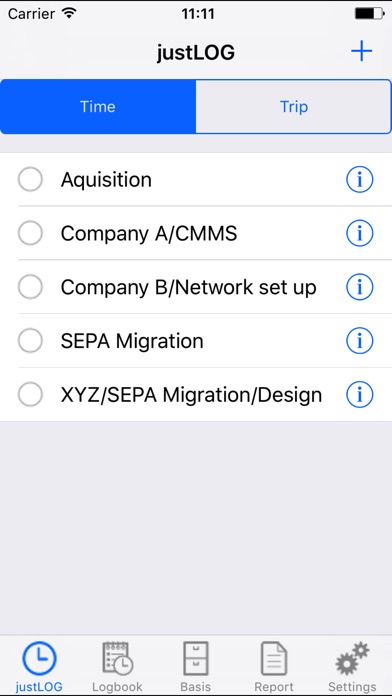This screenshot has height=696, width=392.
Task: Switch to the Time segment
Action: (x=98, y=107)
